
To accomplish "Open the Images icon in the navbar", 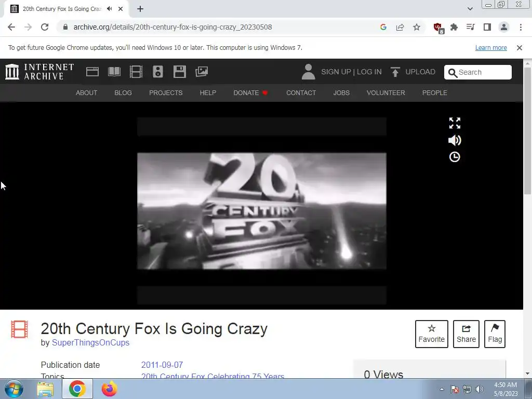I will pos(202,72).
